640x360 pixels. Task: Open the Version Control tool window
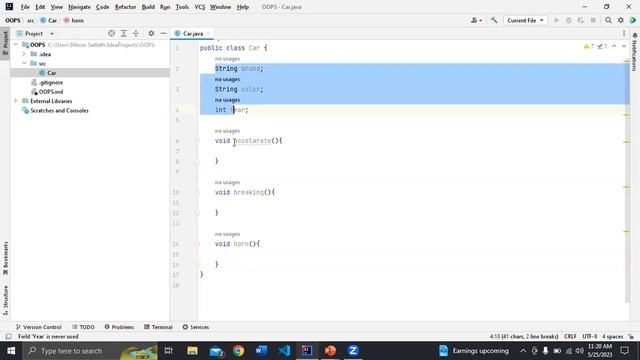(38, 327)
